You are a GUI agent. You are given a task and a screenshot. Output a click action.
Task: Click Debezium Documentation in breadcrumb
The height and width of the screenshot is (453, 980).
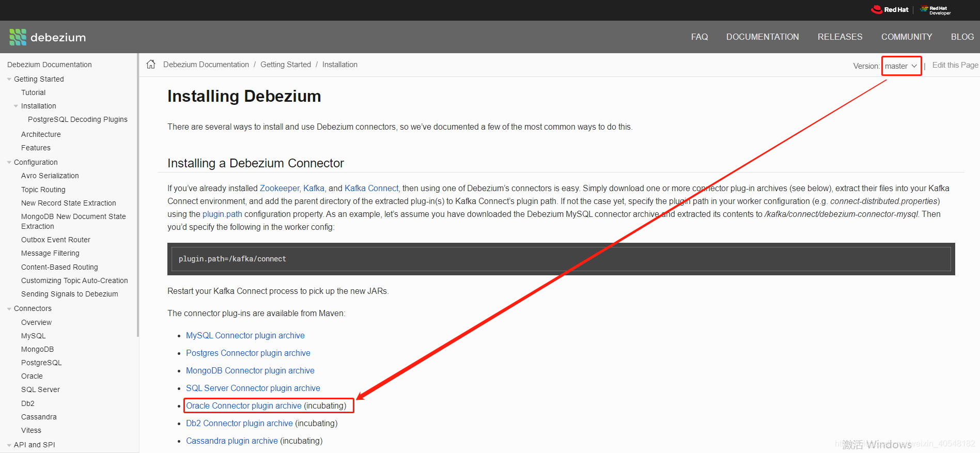click(x=206, y=65)
